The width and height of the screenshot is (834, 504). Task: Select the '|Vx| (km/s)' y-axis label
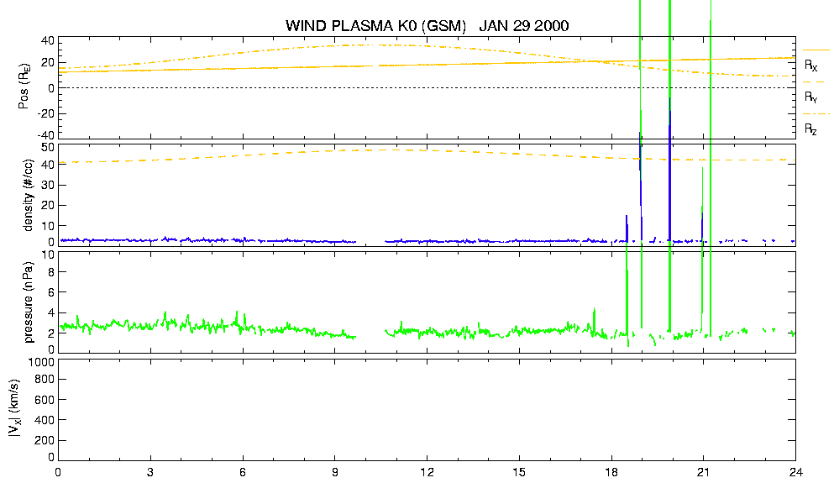point(15,409)
